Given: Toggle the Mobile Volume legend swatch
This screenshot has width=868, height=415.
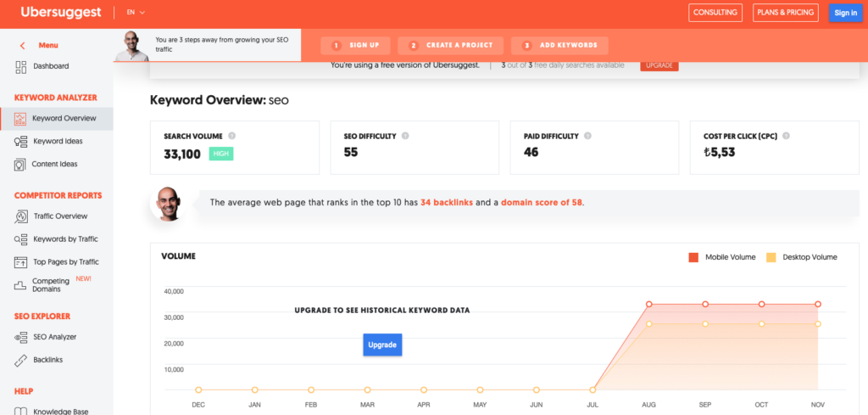Looking at the screenshot, I should tap(693, 257).
